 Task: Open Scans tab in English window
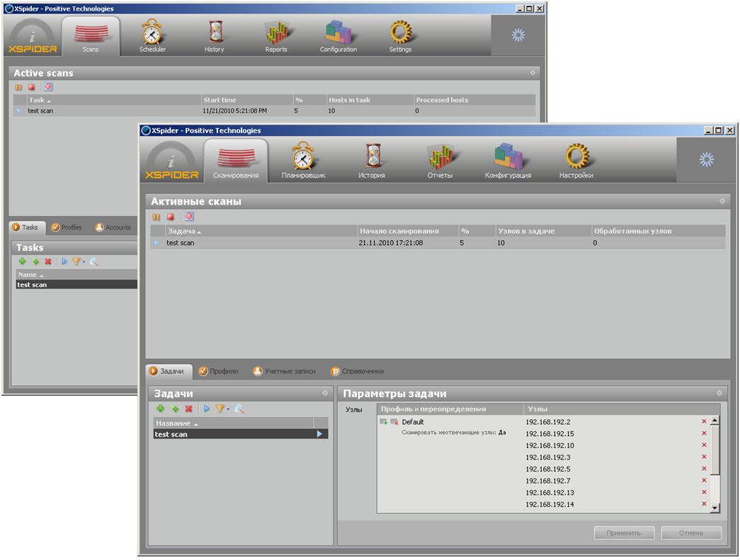tap(91, 37)
